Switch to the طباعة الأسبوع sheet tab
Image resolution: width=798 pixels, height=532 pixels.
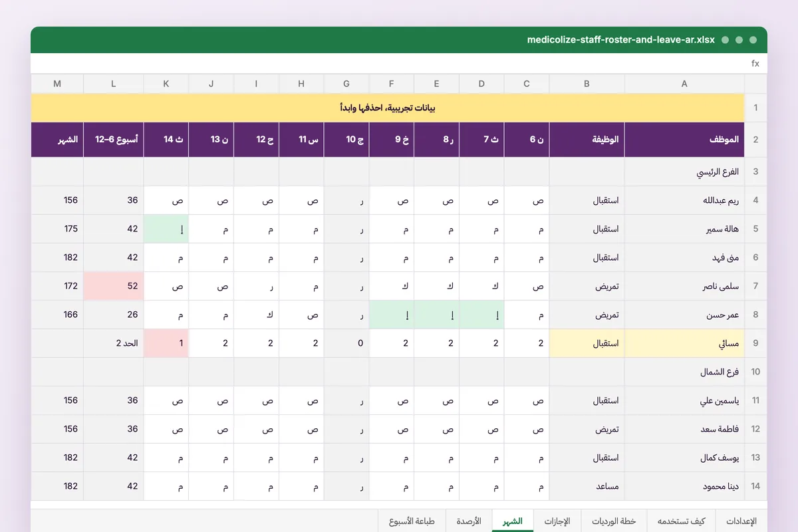click(412, 521)
